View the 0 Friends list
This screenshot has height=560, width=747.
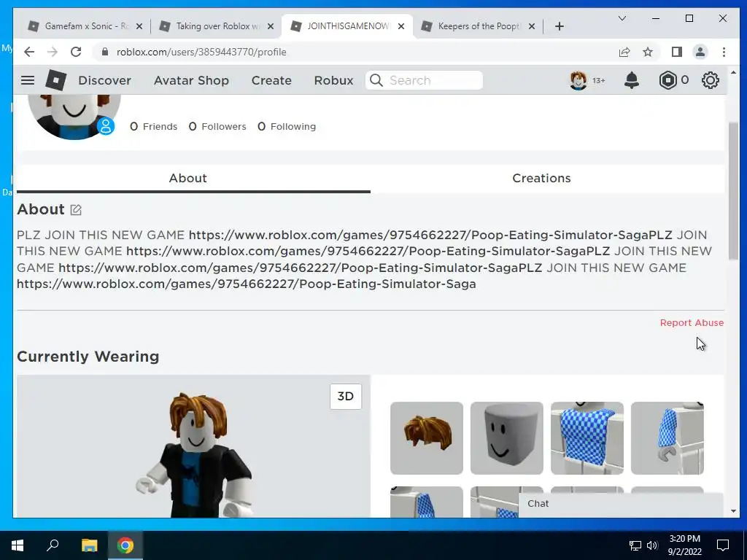click(153, 126)
